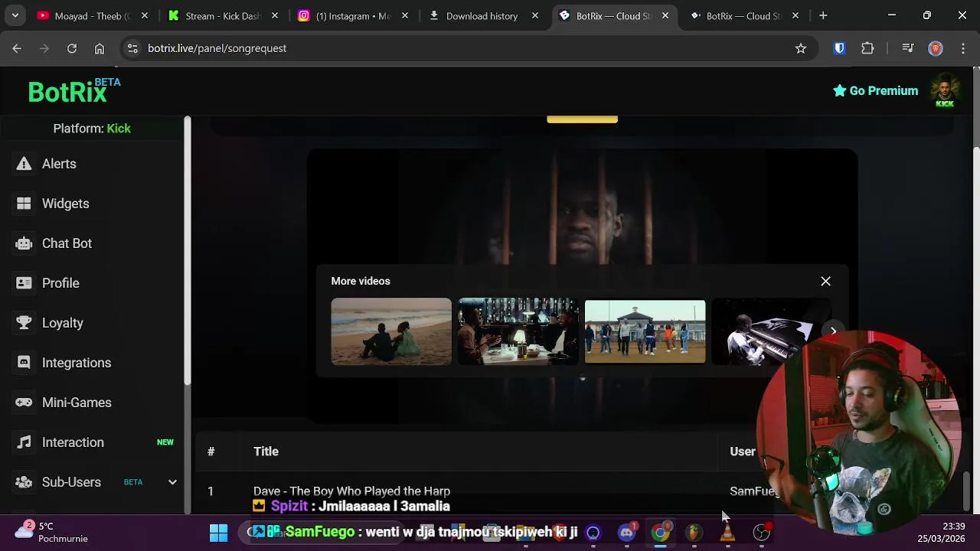Open the media control button in toolbar

[908, 48]
